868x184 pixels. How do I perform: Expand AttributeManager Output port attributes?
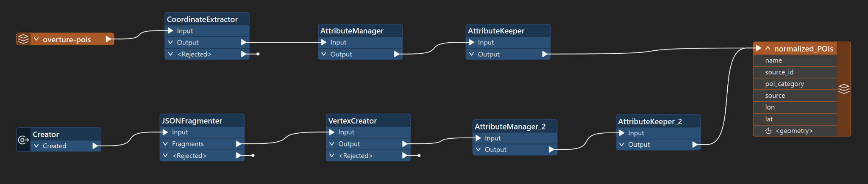[324, 54]
